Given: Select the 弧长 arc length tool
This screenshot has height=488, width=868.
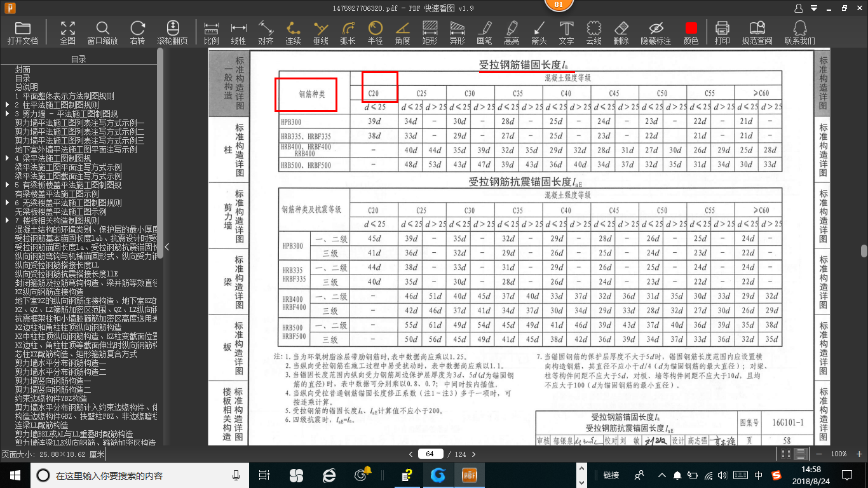Looking at the screenshot, I should tap(348, 32).
